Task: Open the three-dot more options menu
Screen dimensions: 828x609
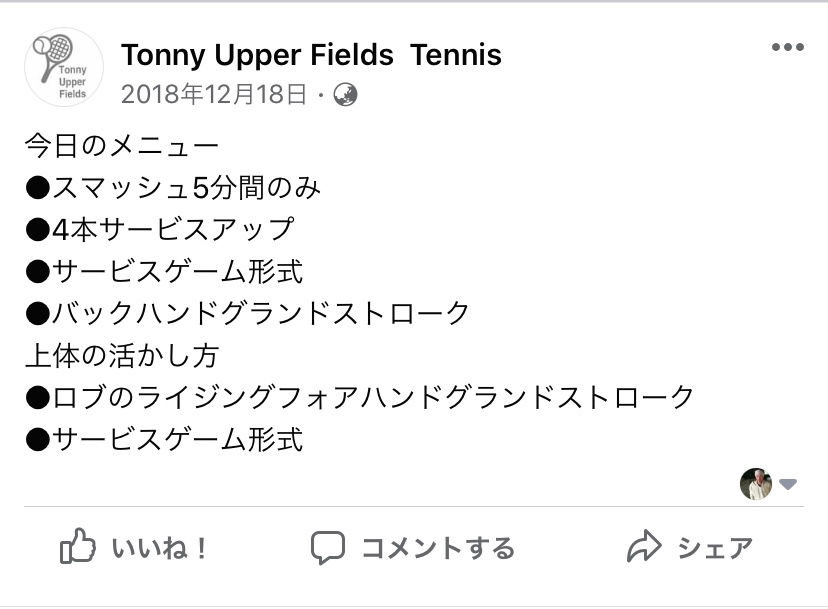Action: click(x=787, y=48)
